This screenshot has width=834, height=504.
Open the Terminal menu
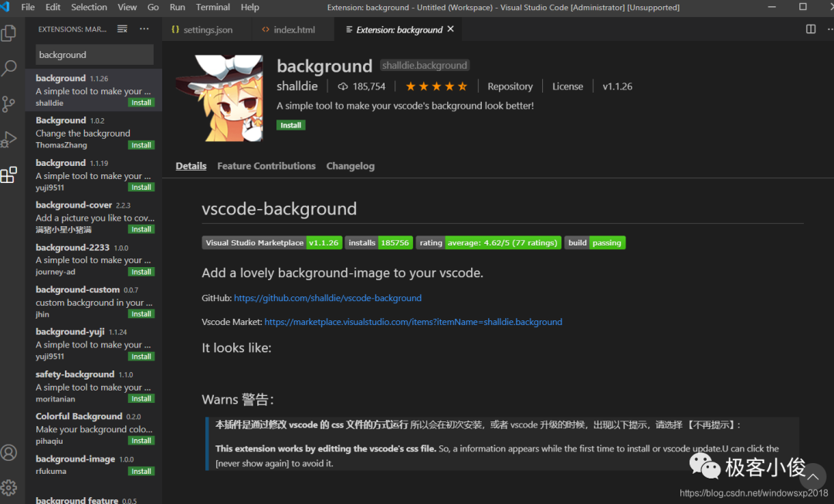tap(213, 7)
